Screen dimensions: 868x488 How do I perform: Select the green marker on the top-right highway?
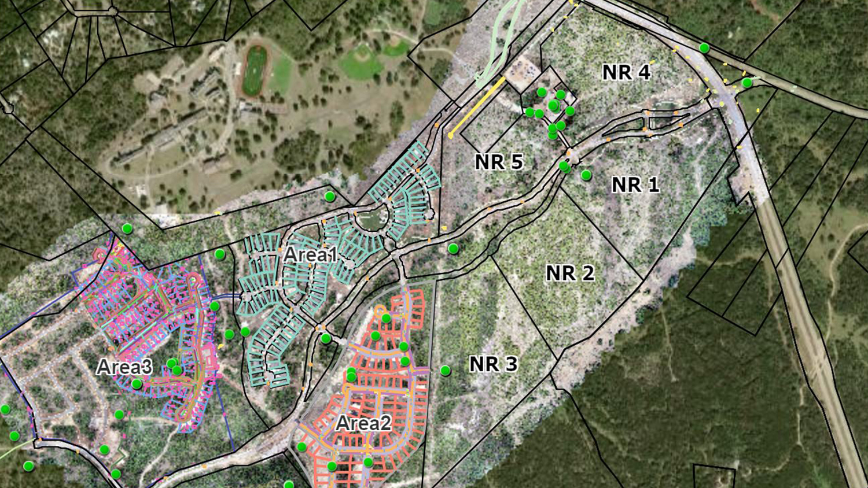tap(704, 48)
